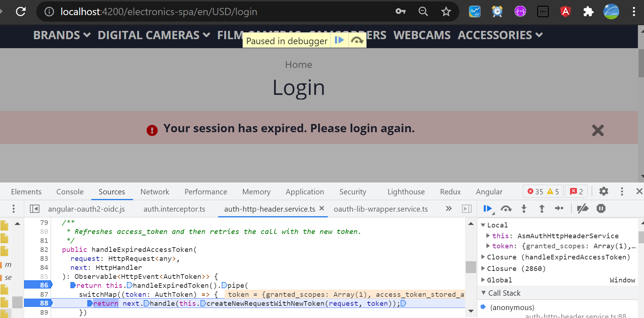The height and width of the screenshot is (318, 644).
Task: Close the DevTools panel
Action: [639, 191]
